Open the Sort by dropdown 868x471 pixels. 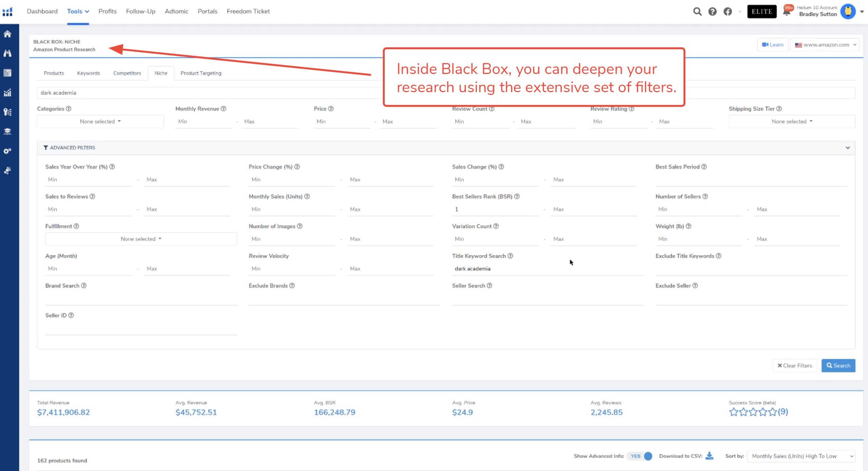(801, 456)
